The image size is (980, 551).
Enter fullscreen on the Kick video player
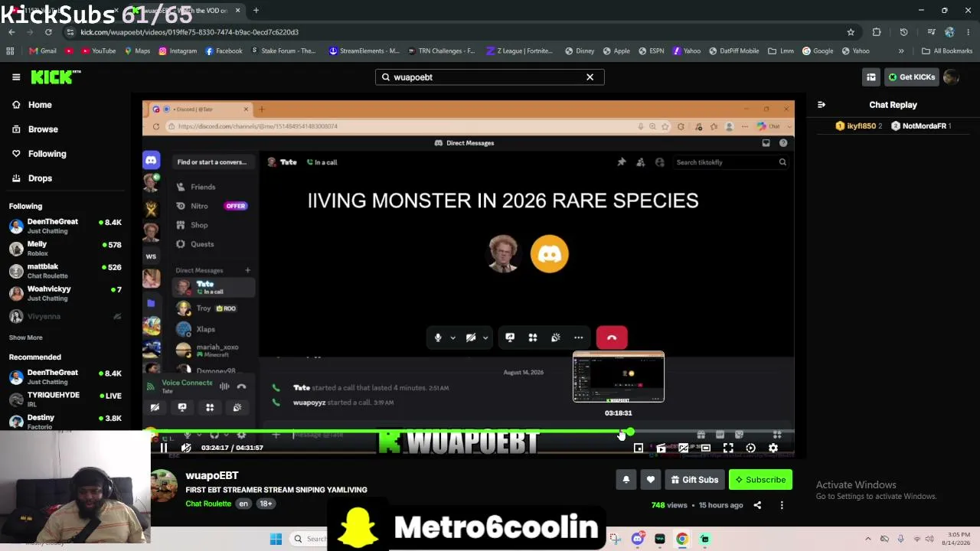[728, 448]
